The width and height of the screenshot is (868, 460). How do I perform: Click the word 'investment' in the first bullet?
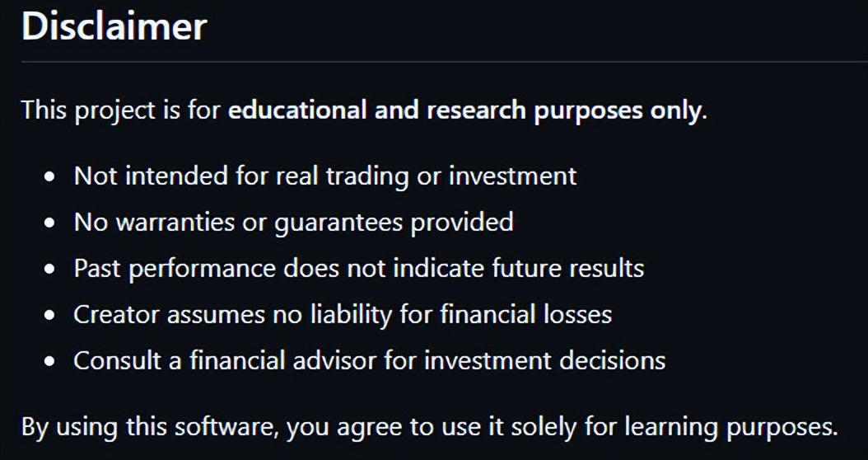pyautogui.click(x=512, y=176)
